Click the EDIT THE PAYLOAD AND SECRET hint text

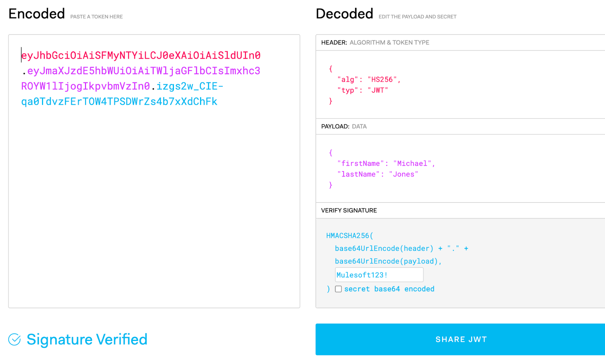coord(417,17)
